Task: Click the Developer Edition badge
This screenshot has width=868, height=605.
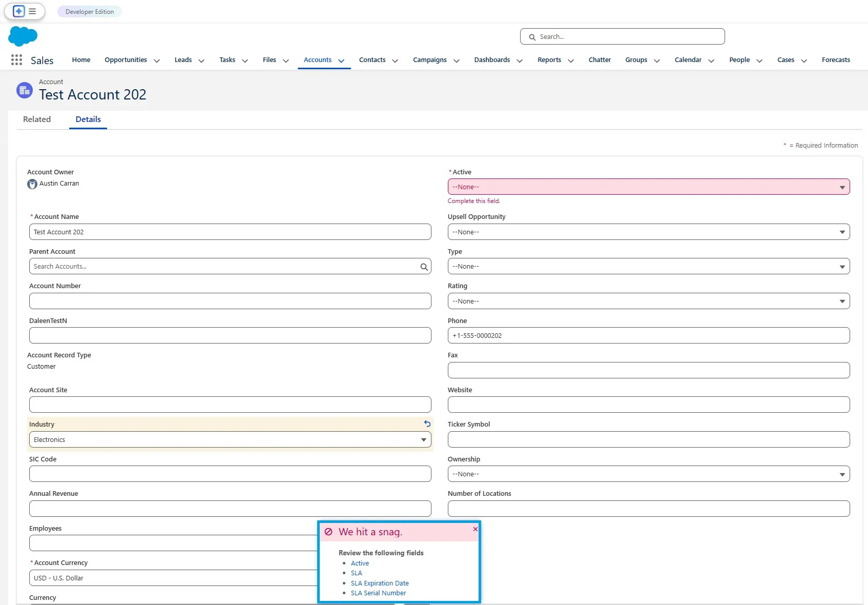Action: tap(90, 11)
